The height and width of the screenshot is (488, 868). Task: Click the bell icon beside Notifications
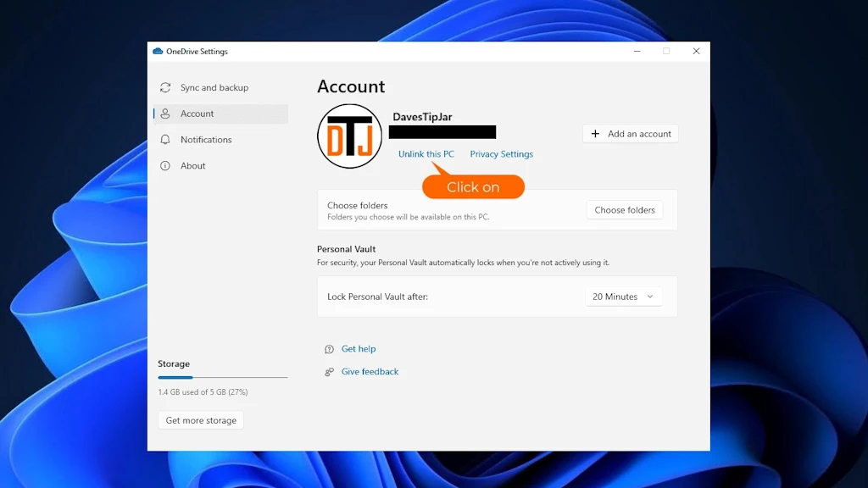point(165,140)
